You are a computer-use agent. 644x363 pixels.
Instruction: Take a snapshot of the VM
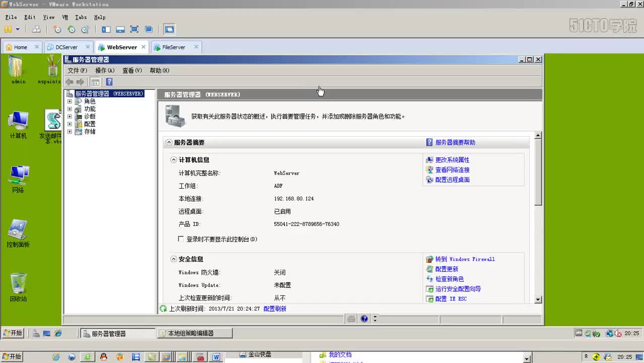click(57, 29)
